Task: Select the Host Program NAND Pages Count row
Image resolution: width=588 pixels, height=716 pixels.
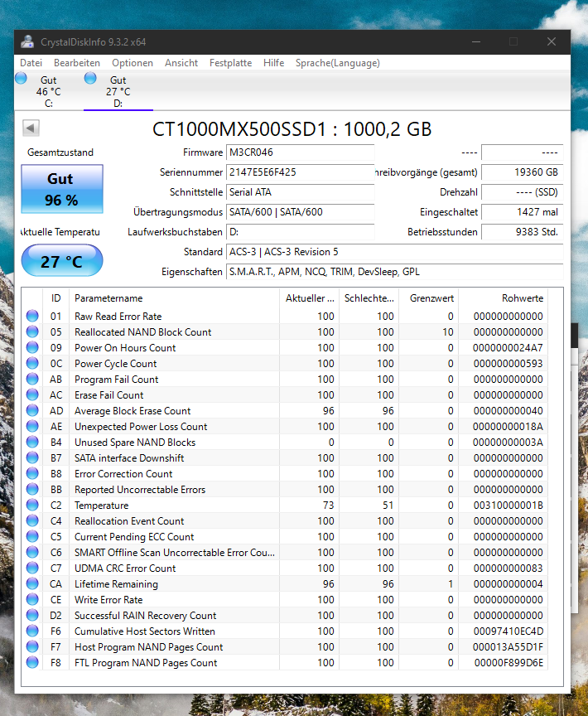Action: pos(285,647)
